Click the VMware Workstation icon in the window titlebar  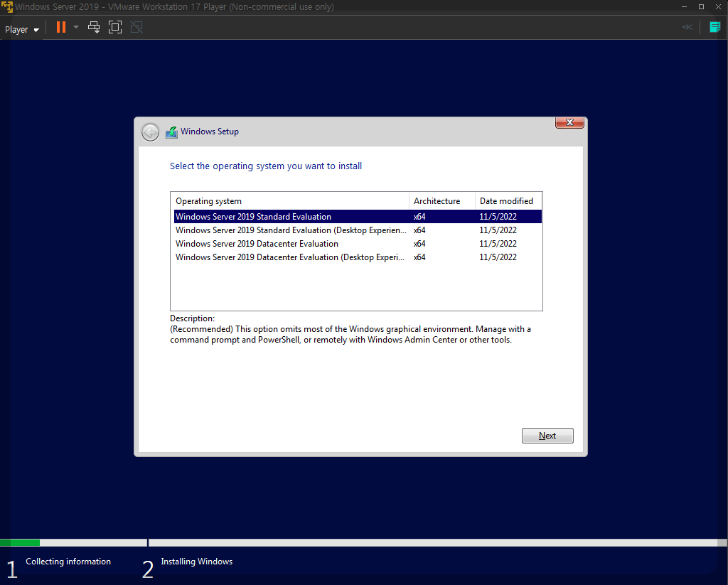coord(6,6)
